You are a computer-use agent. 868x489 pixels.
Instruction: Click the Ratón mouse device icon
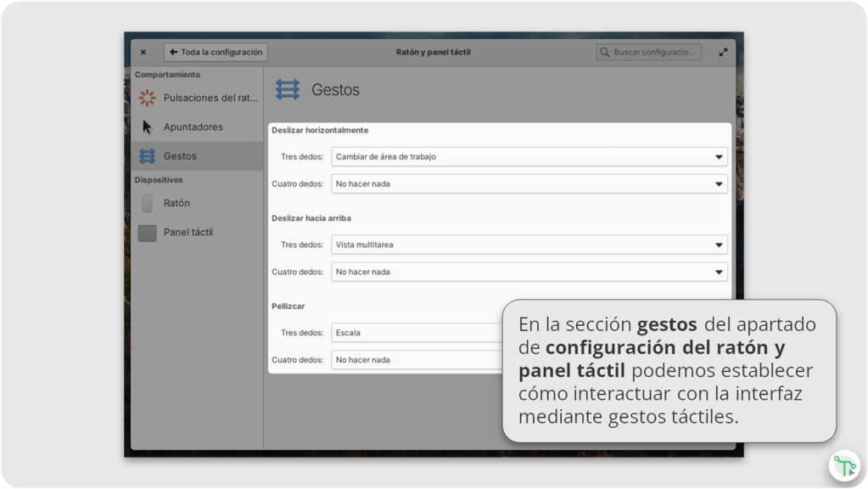pyautogui.click(x=148, y=203)
